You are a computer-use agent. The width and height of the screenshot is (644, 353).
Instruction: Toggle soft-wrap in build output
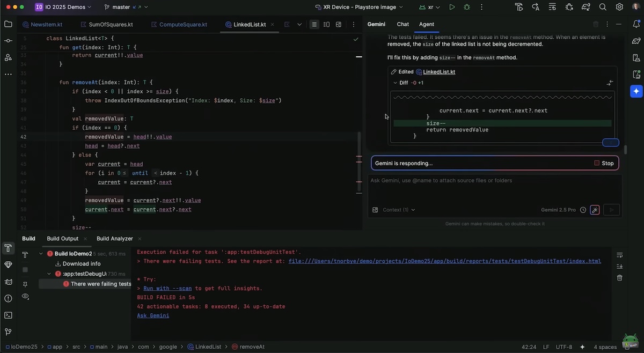coord(619,255)
